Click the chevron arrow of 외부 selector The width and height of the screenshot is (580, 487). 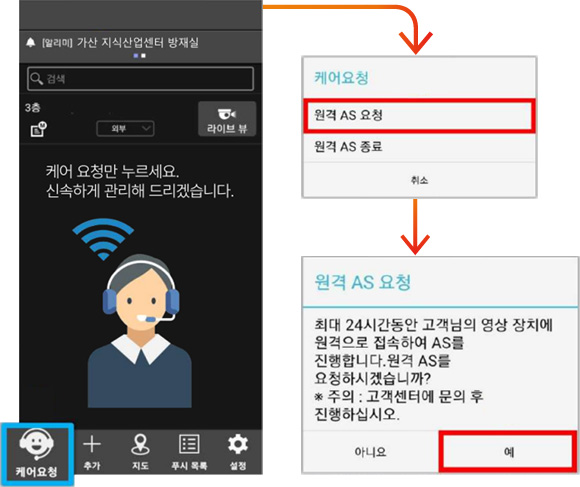coord(146,128)
